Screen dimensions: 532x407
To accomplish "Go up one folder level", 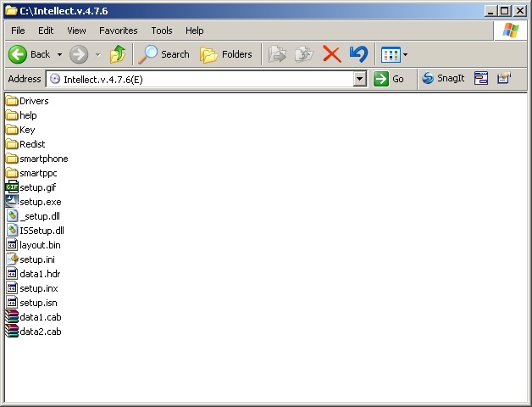I will click(118, 54).
